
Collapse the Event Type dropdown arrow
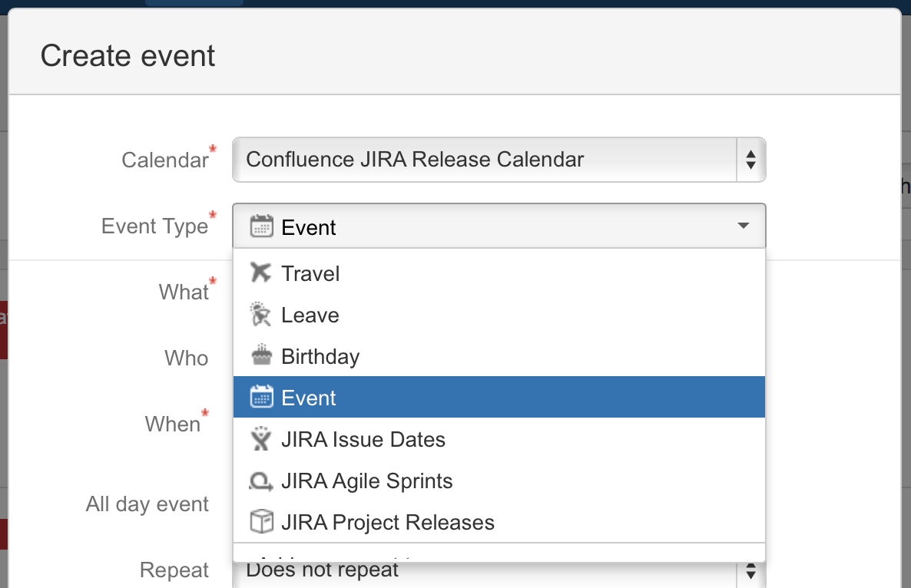743,226
